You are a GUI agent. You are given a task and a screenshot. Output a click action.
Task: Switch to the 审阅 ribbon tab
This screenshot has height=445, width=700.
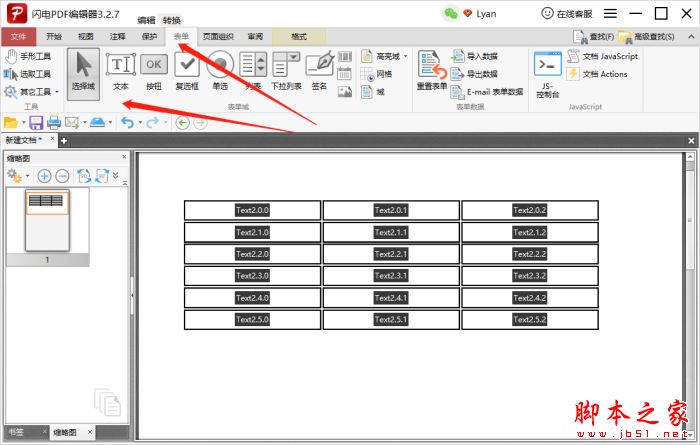coord(255,37)
